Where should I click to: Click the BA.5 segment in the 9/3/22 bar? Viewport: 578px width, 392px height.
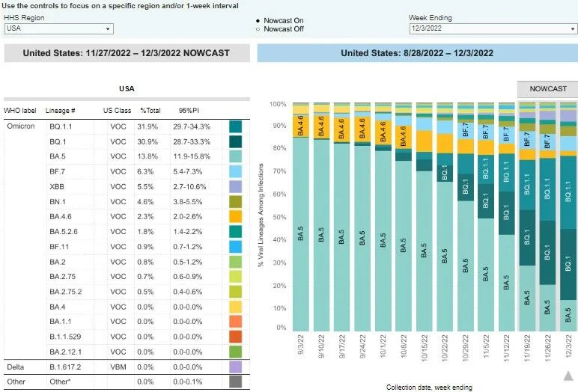point(301,234)
